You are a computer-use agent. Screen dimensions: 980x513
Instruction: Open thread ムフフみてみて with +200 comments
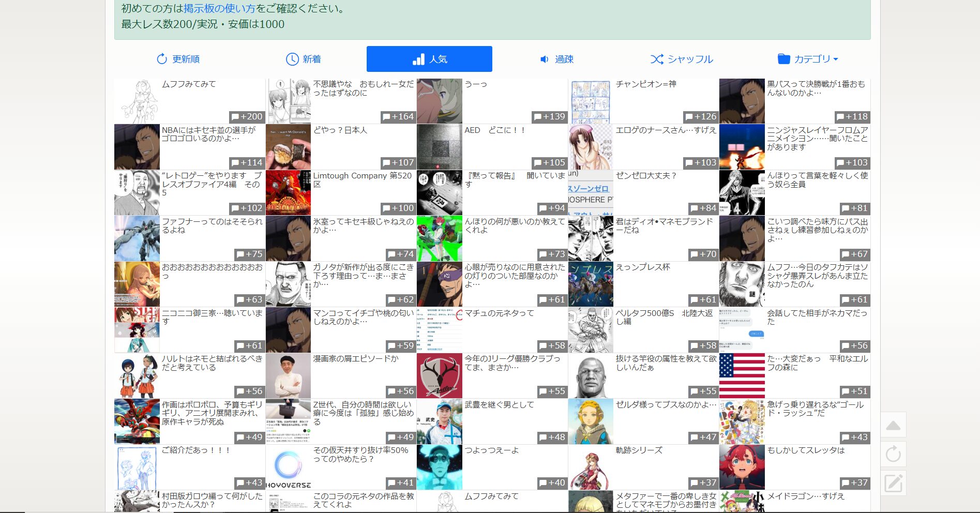(189, 84)
